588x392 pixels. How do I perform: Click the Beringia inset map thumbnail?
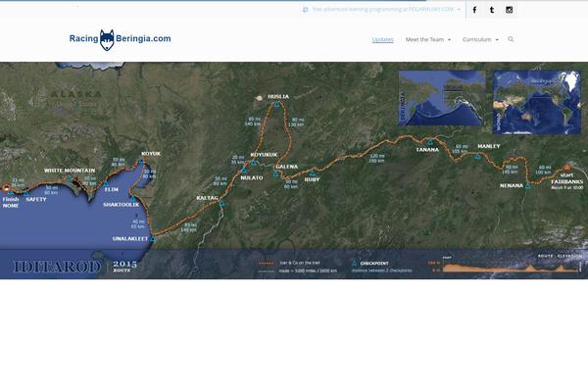tap(442, 98)
